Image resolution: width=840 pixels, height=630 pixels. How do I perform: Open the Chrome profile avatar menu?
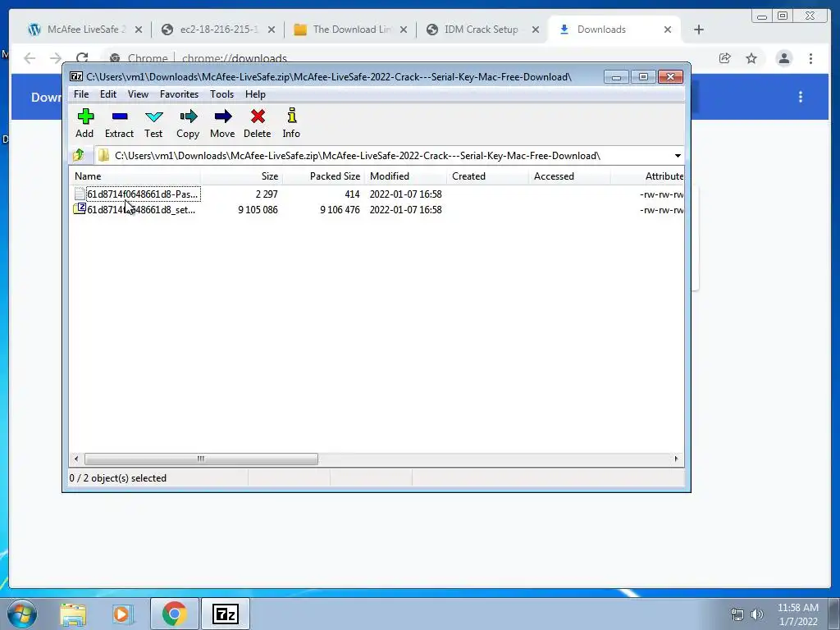coord(784,58)
